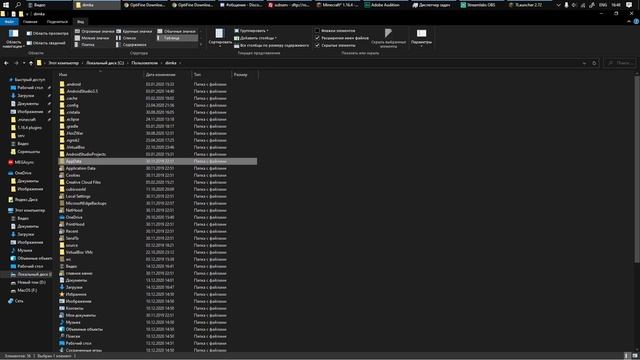The width and height of the screenshot is (640, 360).
Task: Switch to the Share (Поделиться) ribbon tab
Action: [x=57, y=22]
